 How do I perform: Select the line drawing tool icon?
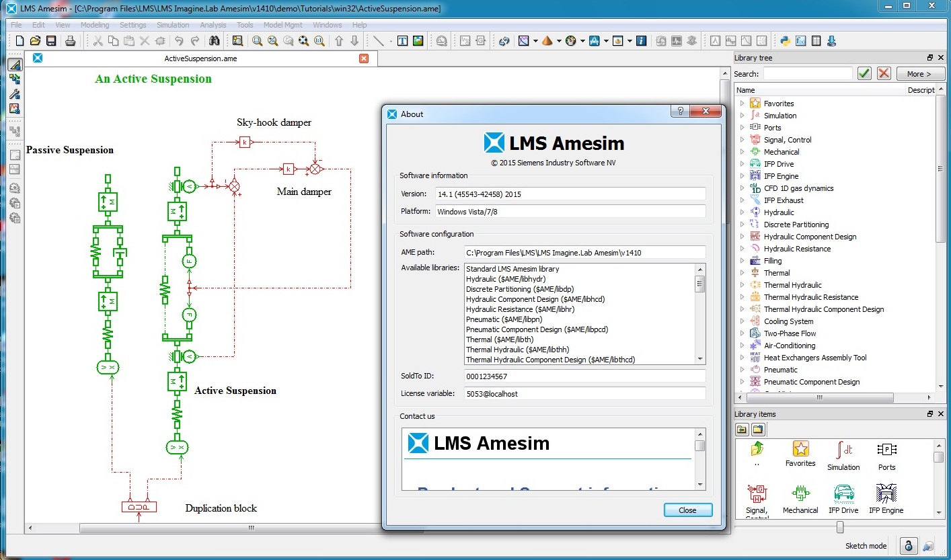click(x=379, y=41)
